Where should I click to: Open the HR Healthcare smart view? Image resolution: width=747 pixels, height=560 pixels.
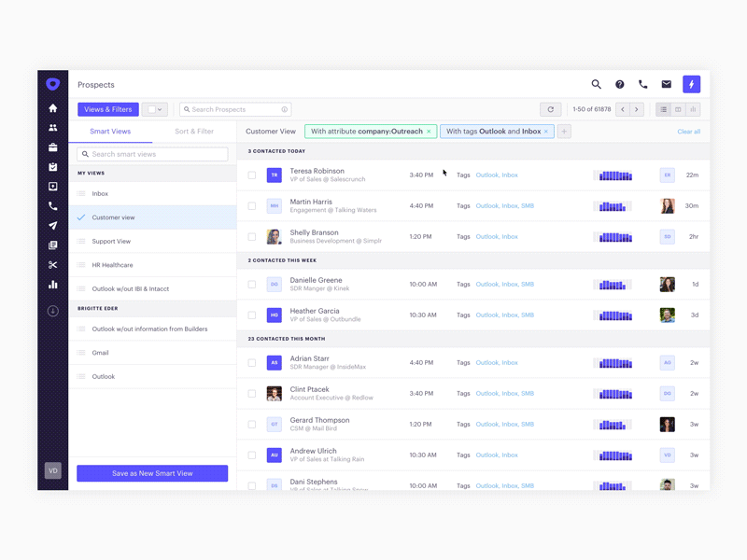click(x=152, y=265)
